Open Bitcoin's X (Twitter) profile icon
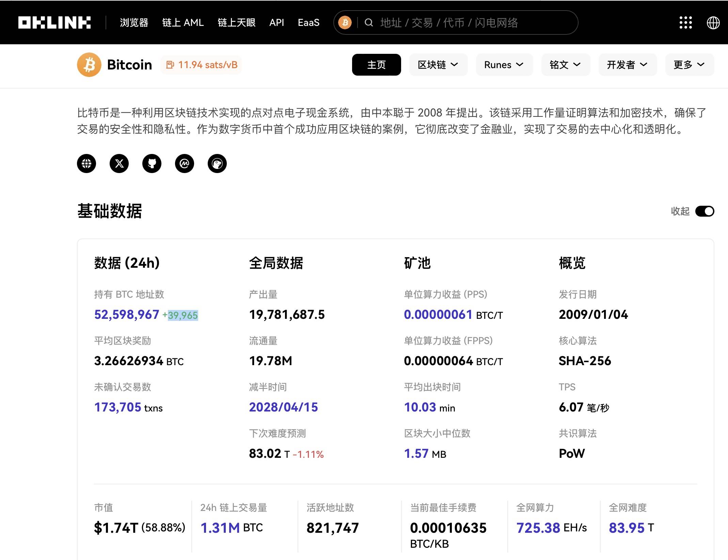The height and width of the screenshot is (560, 728). click(119, 164)
